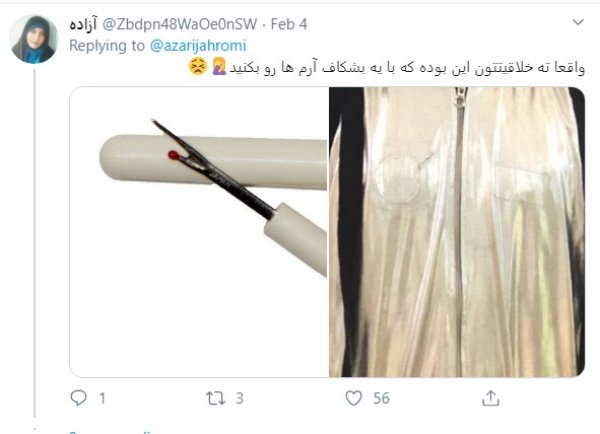Click the persevering face emoji in tweet

(x=198, y=67)
